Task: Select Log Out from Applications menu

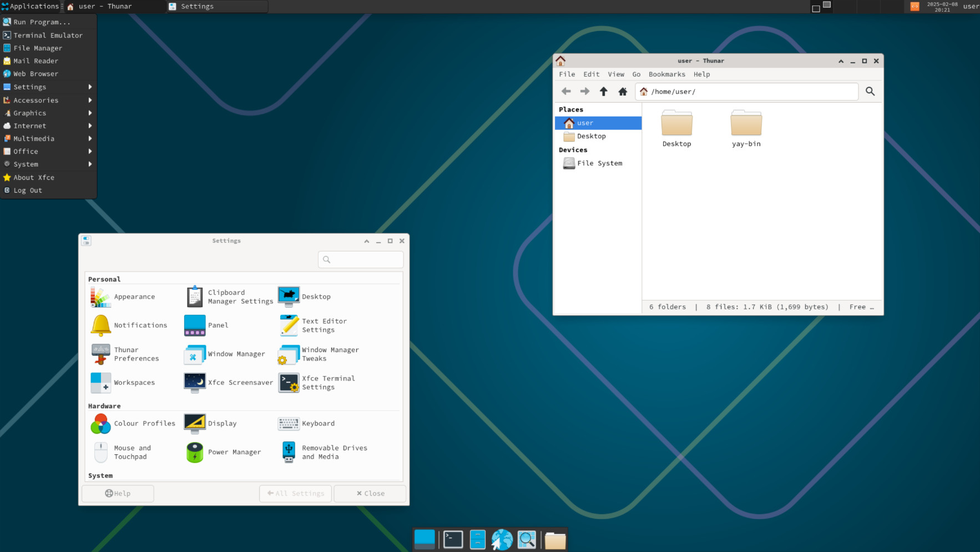Action: pyautogui.click(x=28, y=190)
